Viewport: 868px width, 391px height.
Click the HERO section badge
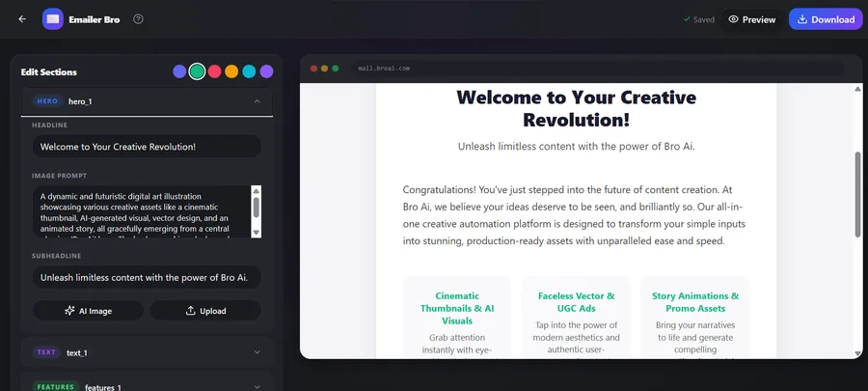[47, 101]
